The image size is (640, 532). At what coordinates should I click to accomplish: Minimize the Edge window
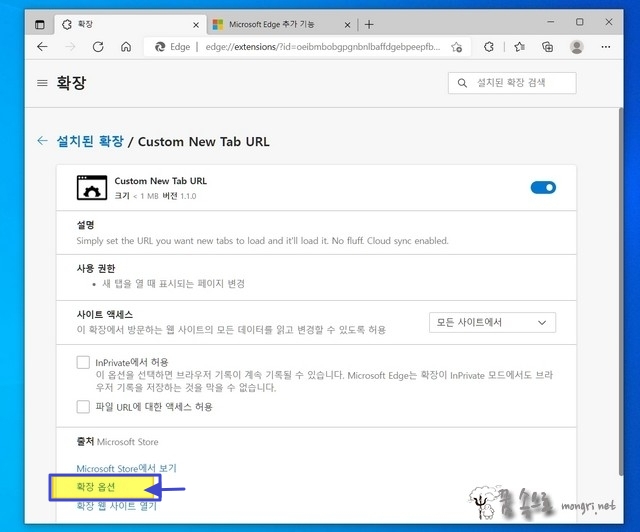pos(551,22)
